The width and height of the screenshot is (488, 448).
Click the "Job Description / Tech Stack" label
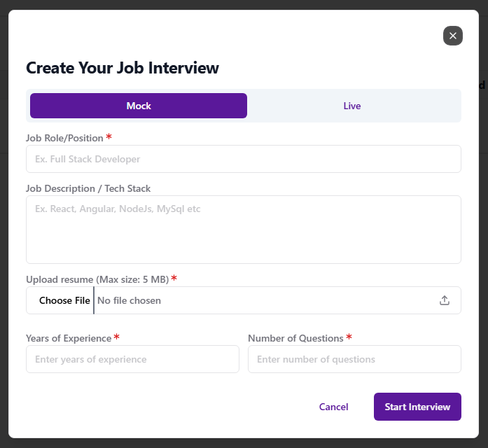[x=88, y=188]
